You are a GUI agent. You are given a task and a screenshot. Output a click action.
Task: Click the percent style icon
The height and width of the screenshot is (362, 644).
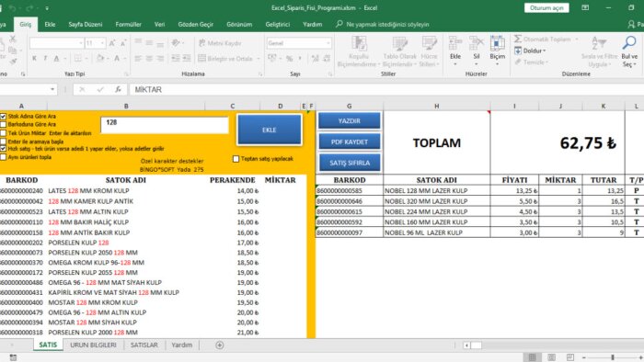[x=289, y=58]
